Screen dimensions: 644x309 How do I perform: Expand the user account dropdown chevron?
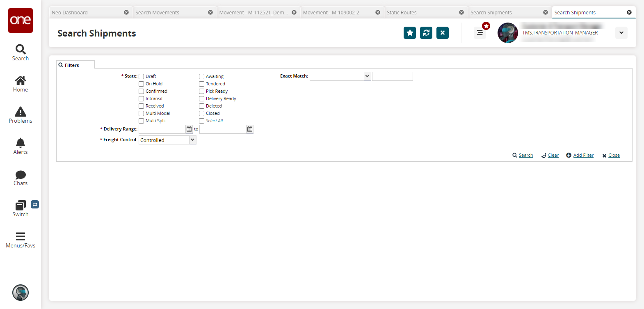621,33
